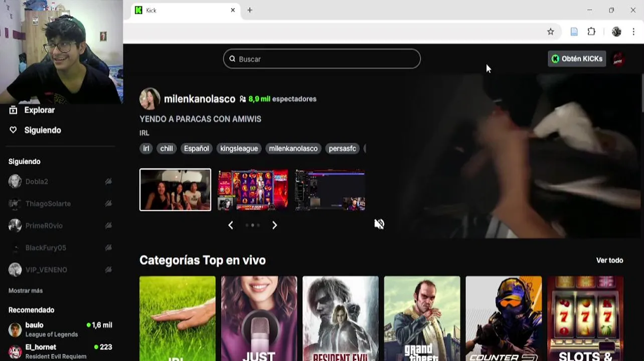Select slots game carousel thumbnail
Image resolution: width=644 pixels, height=361 pixels.
[253, 190]
